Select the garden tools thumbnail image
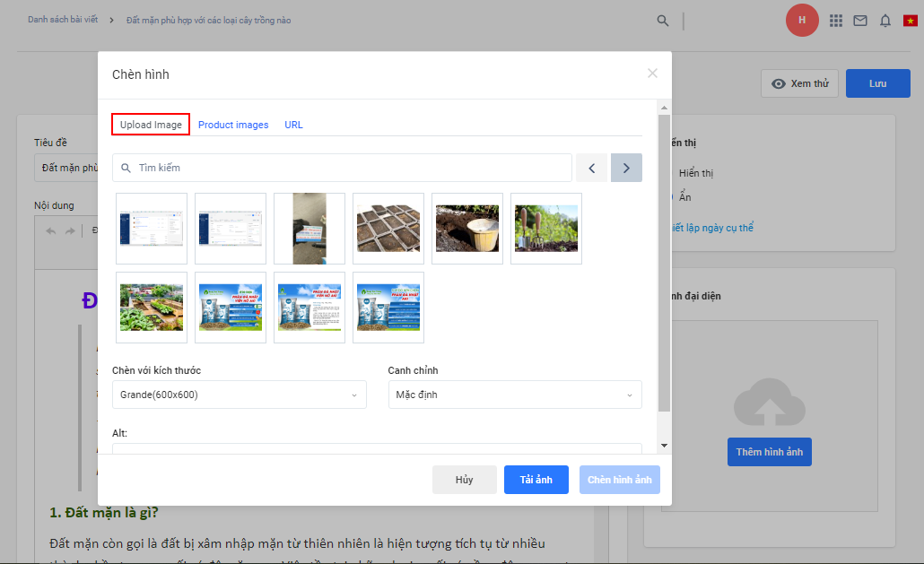 [x=546, y=229]
